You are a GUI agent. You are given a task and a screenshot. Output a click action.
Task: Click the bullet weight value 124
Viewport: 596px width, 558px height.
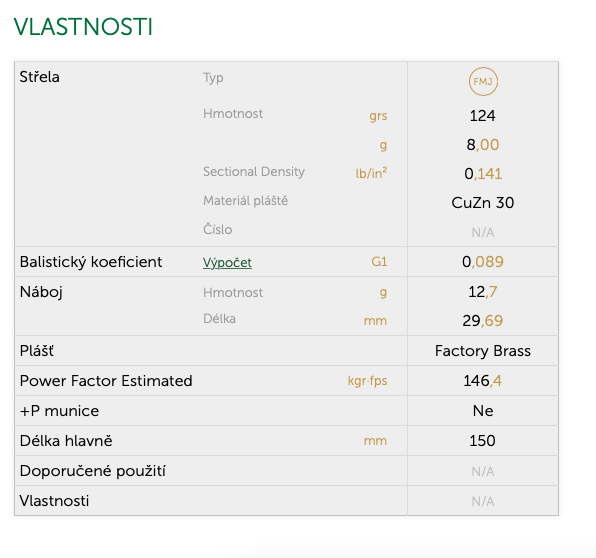point(482,116)
